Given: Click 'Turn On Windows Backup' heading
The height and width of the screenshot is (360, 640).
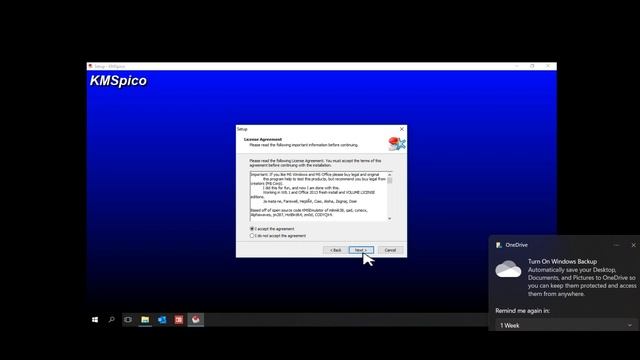Looking at the screenshot, I should [562, 261].
